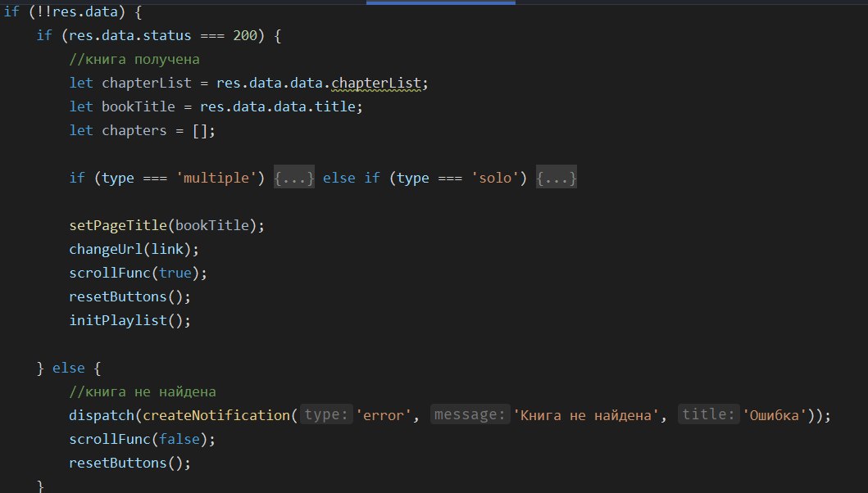Click underlined chapterList property

click(x=376, y=83)
